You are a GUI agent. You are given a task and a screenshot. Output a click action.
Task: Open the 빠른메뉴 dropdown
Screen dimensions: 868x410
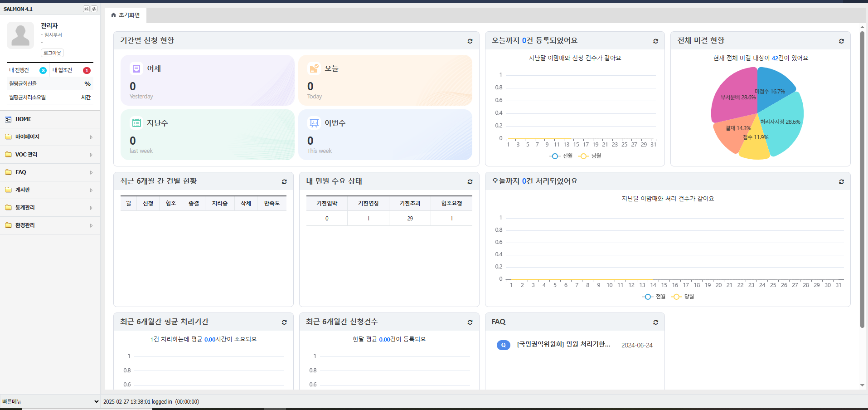pos(50,401)
